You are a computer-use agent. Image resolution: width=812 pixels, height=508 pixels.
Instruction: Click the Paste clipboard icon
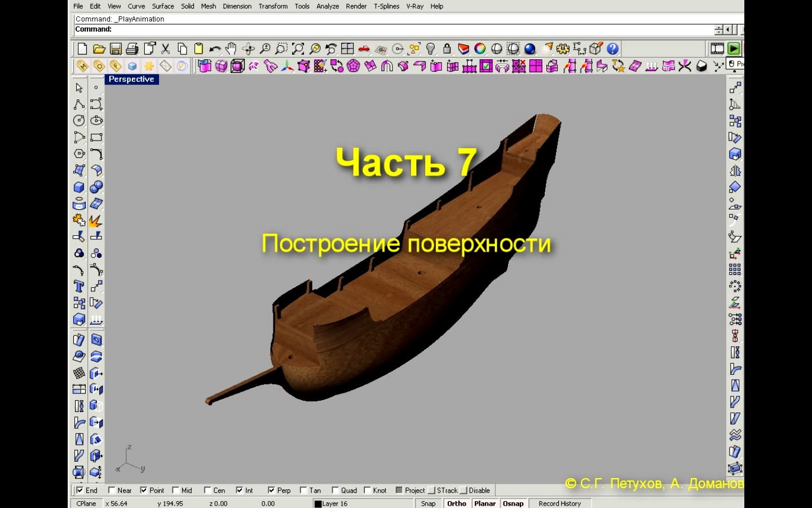pos(198,49)
